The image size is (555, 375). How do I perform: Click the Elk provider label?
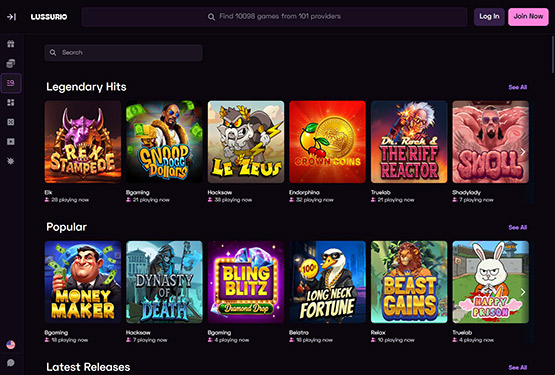click(48, 192)
